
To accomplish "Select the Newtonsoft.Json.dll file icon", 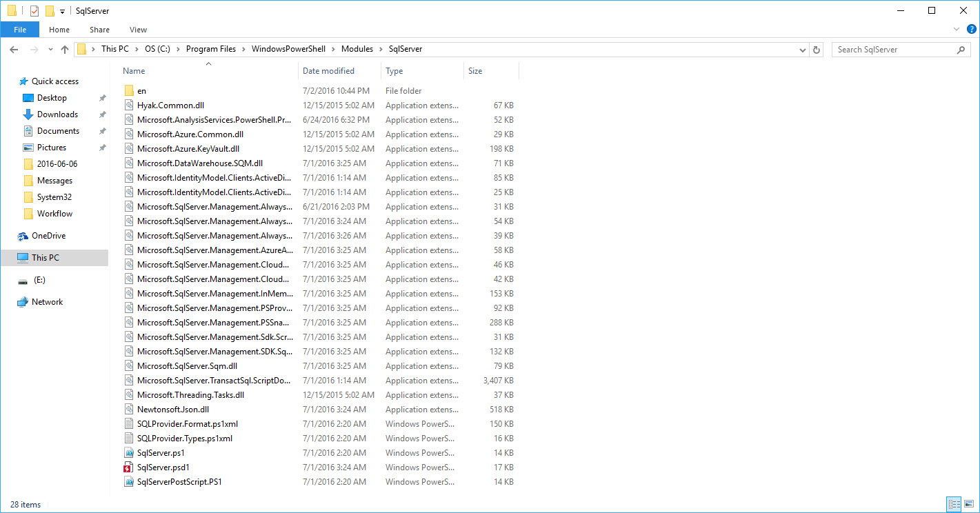I will point(129,410).
